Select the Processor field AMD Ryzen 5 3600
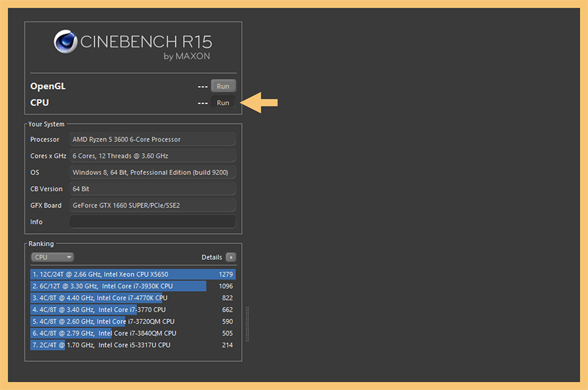This screenshot has height=390, width=588. pyautogui.click(x=153, y=139)
